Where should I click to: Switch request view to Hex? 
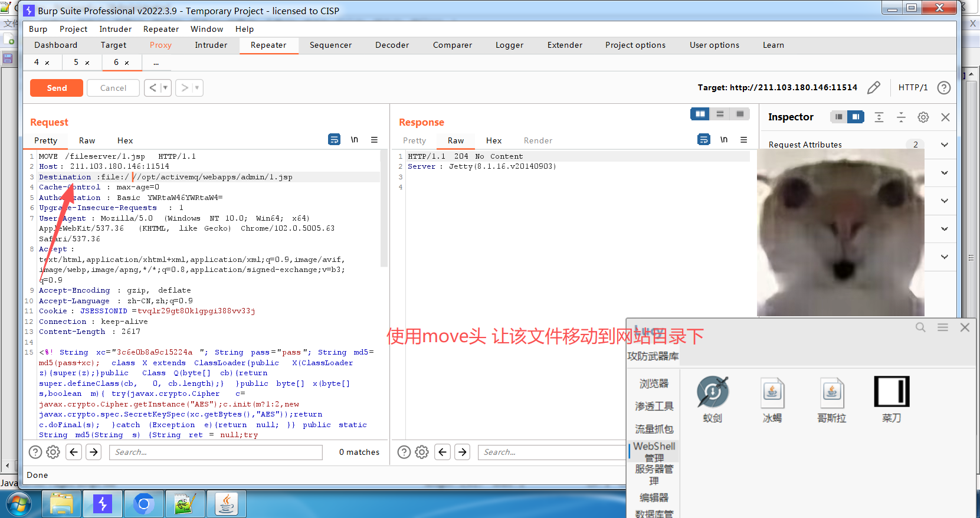tap(125, 140)
